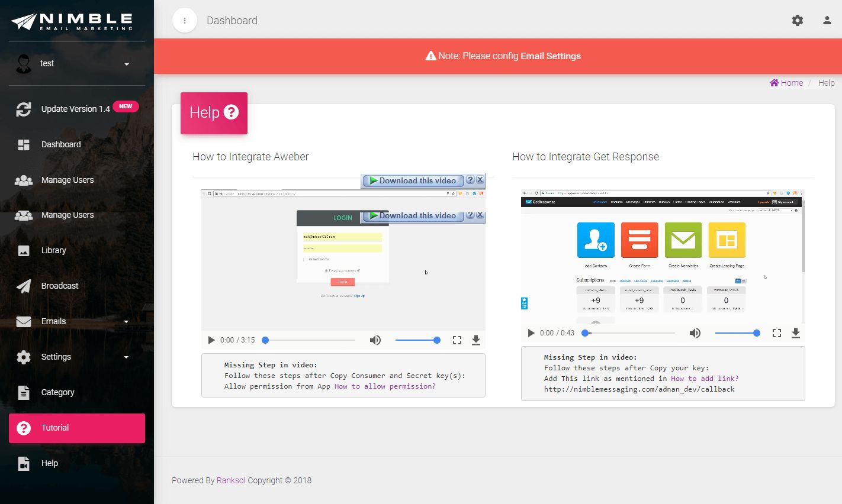
Task: Go to Home via breadcrumb
Action: pos(786,83)
